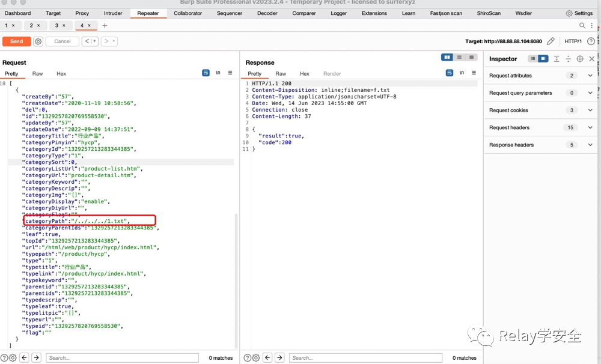Go to previous request in history
Image resolution: width=601 pixels, height=364 pixels.
(87, 41)
